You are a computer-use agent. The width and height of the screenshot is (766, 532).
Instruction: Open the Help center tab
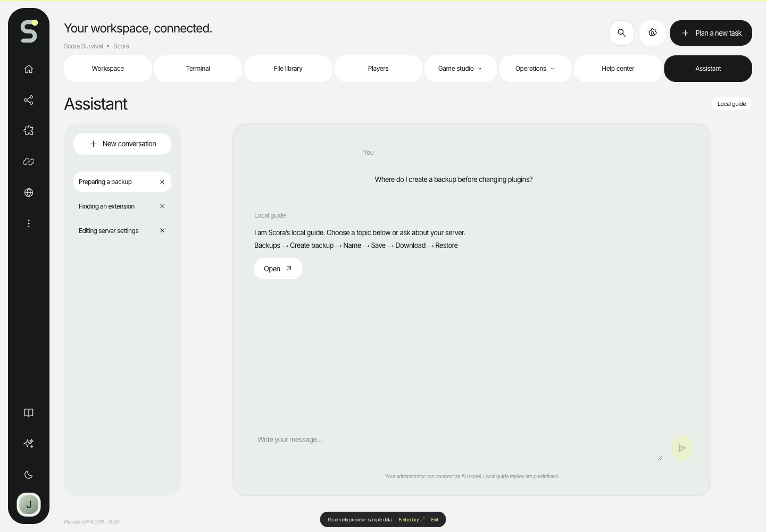pos(618,69)
